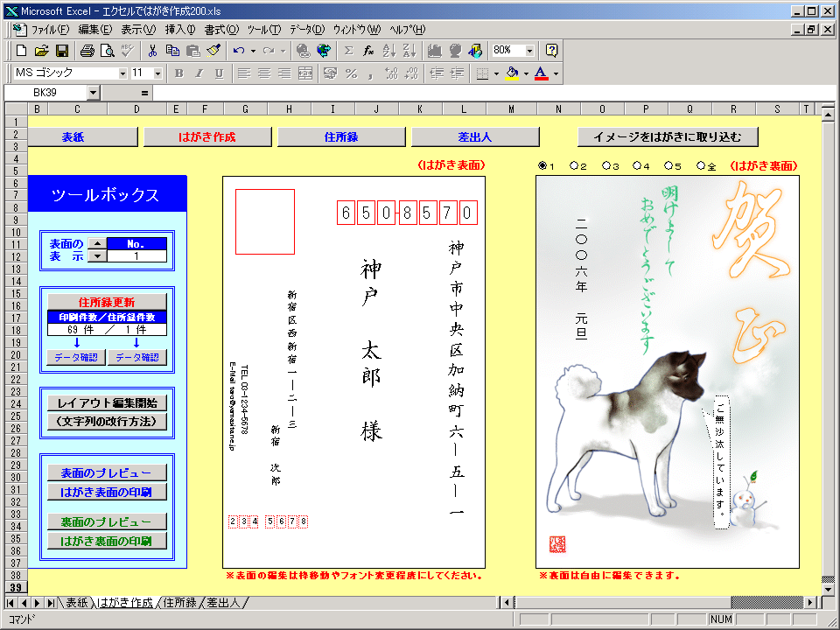Open the 書式 menu

click(x=220, y=30)
